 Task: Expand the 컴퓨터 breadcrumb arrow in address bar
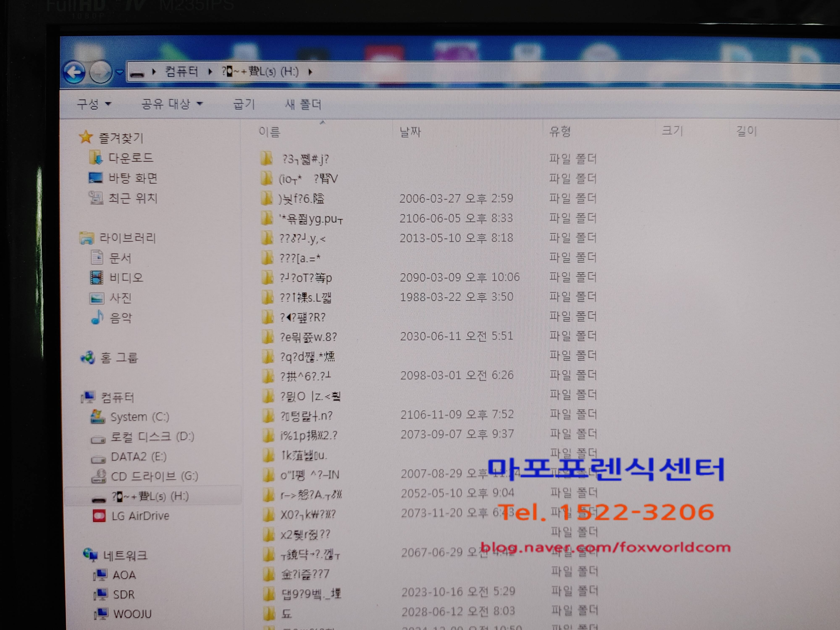coord(210,71)
